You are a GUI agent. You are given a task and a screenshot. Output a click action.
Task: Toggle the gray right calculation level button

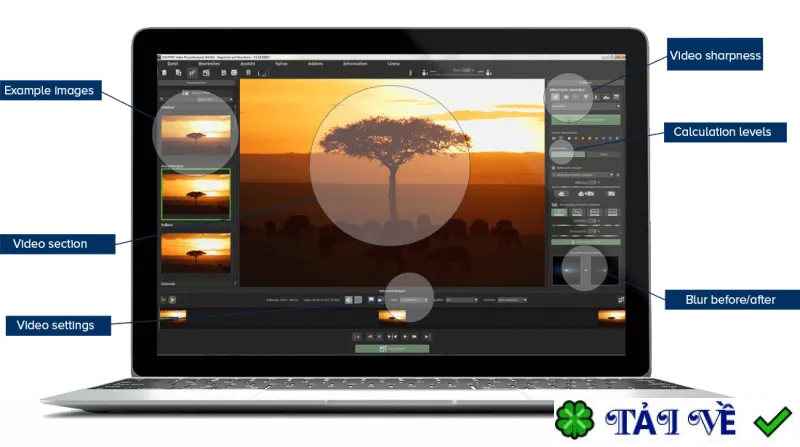pyautogui.click(x=604, y=154)
